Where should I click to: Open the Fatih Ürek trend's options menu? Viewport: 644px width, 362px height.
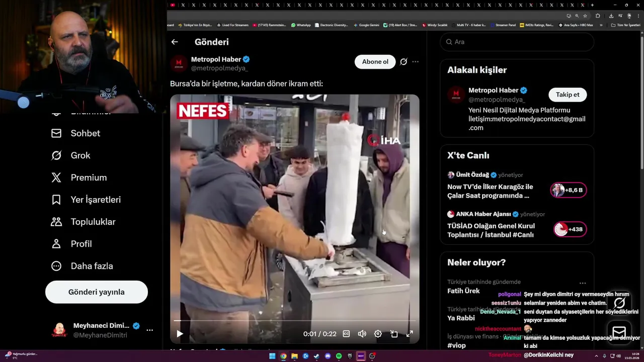pos(583,283)
